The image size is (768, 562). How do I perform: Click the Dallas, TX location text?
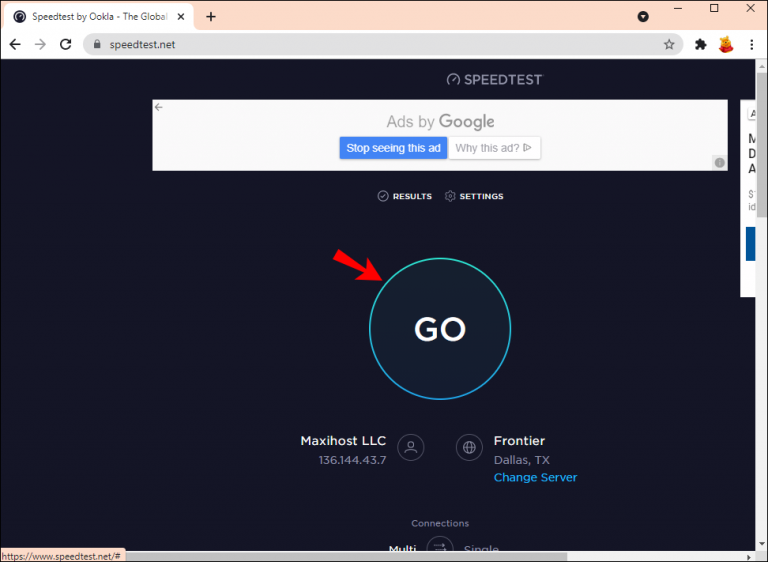[x=522, y=460]
